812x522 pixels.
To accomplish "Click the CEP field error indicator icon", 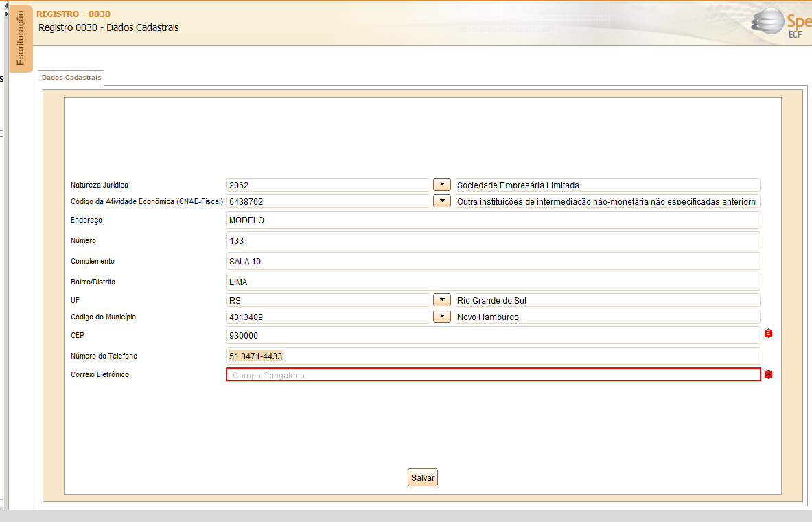I will (x=769, y=333).
